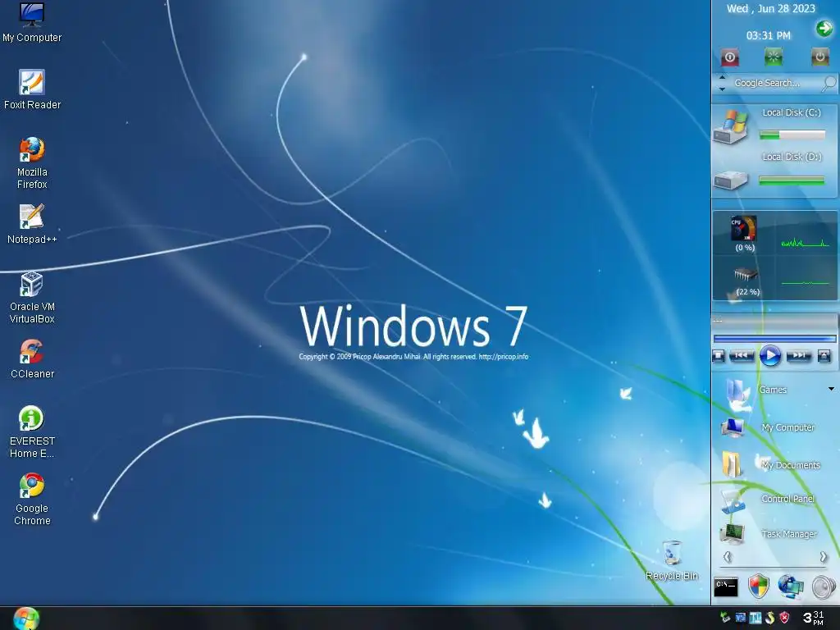Click the RAM chip memory icon
The height and width of the screenshot is (630, 840).
pos(745,275)
